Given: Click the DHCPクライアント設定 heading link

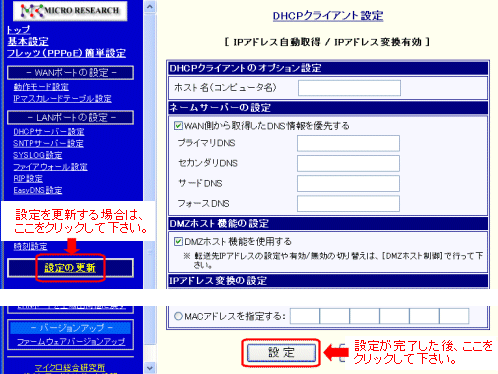Looking at the screenshot, I should point(328,16).
